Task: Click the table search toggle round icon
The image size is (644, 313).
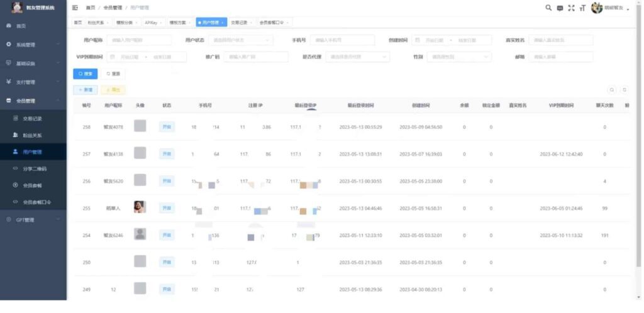Action: point(612,90)
